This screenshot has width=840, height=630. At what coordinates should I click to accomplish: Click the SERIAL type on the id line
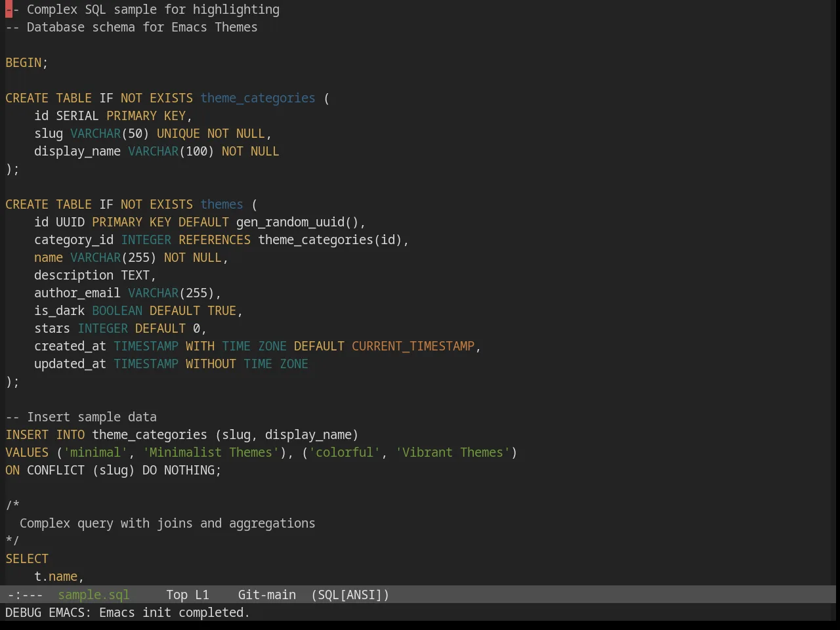click(77, 115)
